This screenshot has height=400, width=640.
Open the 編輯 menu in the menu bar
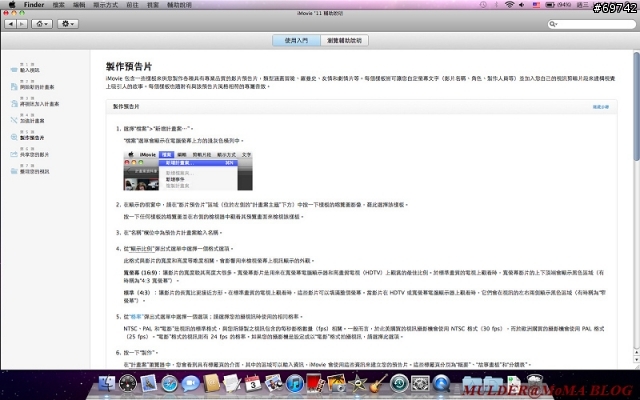tap(79, 5)
